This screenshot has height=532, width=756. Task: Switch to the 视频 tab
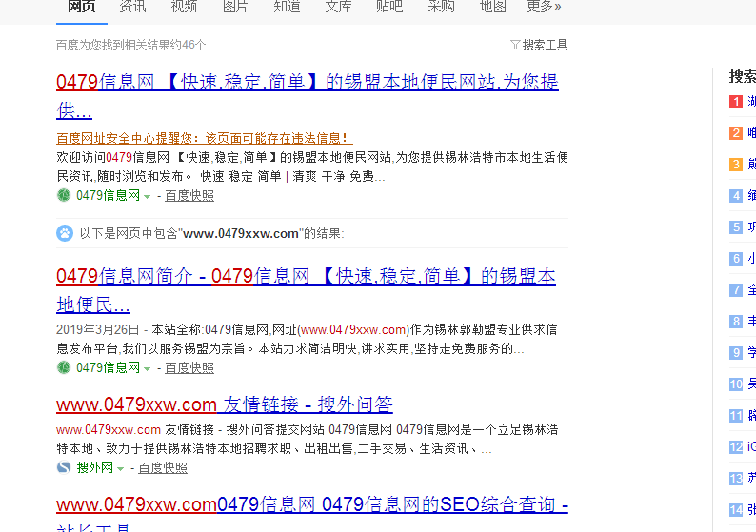tap(184, 7)
